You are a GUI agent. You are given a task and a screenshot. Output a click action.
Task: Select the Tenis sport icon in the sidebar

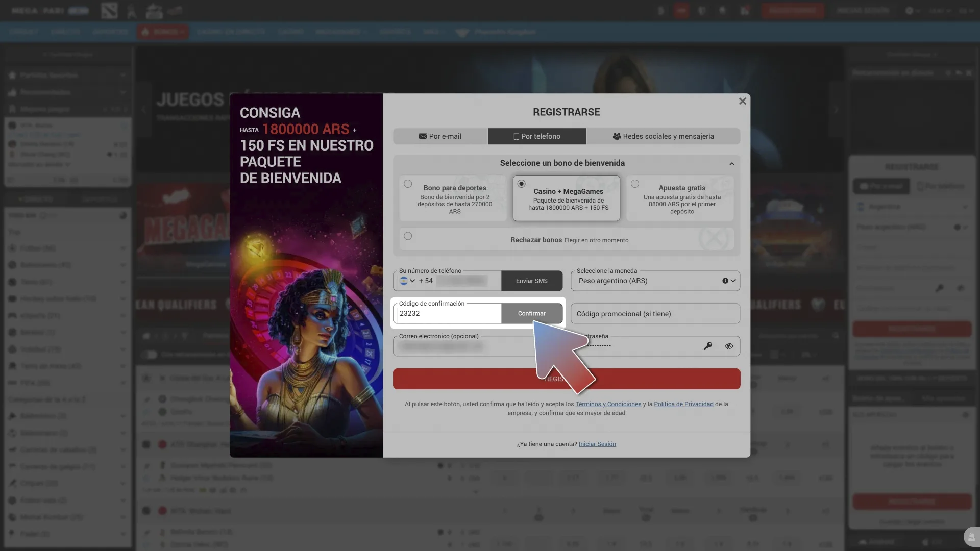[x=12, y=282]
